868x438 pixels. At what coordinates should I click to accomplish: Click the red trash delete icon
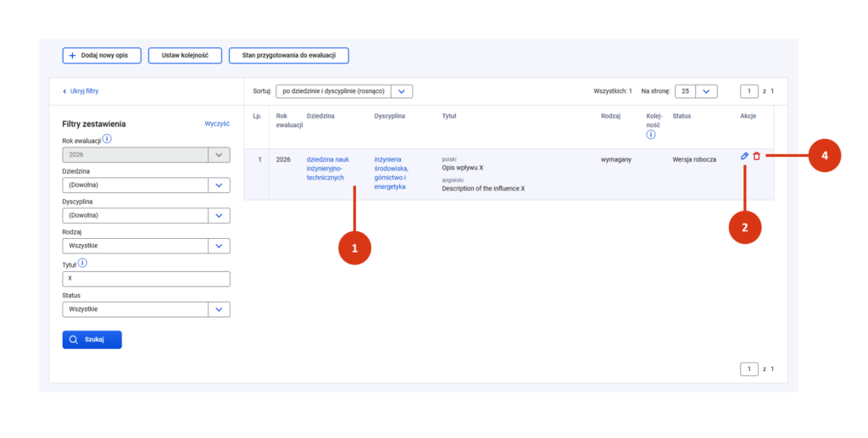(757, 157)
